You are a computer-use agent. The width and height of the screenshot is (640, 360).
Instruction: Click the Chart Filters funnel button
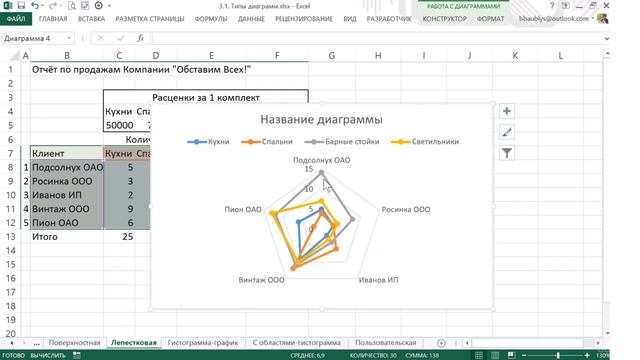click(507, 153)
